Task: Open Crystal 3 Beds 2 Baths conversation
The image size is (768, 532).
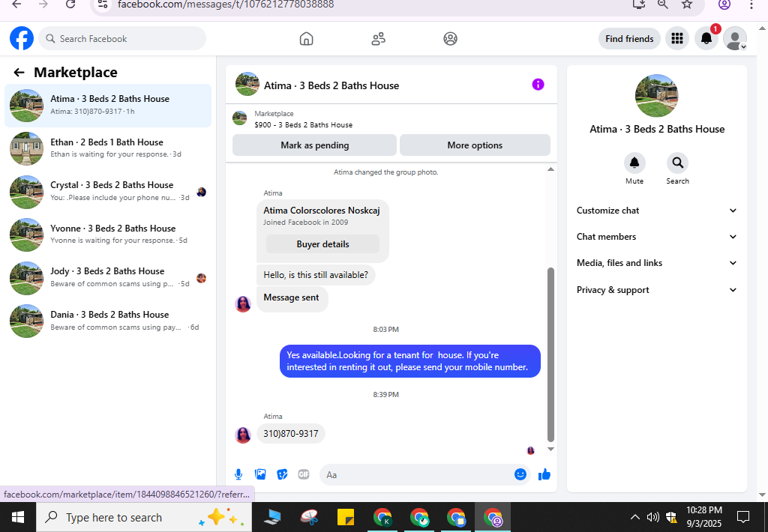Action: point(108,191)
